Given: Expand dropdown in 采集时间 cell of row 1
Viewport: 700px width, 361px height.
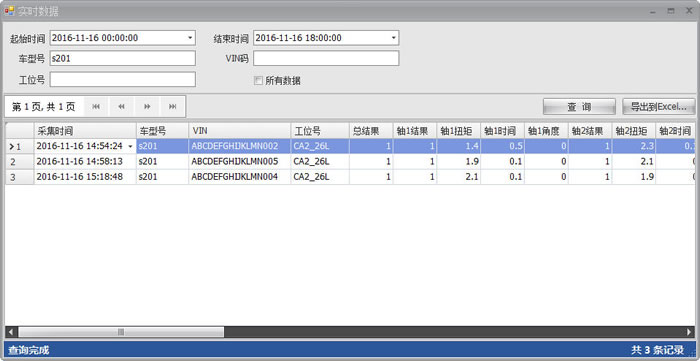Looking at the screenshot, I should coord(130,146).
